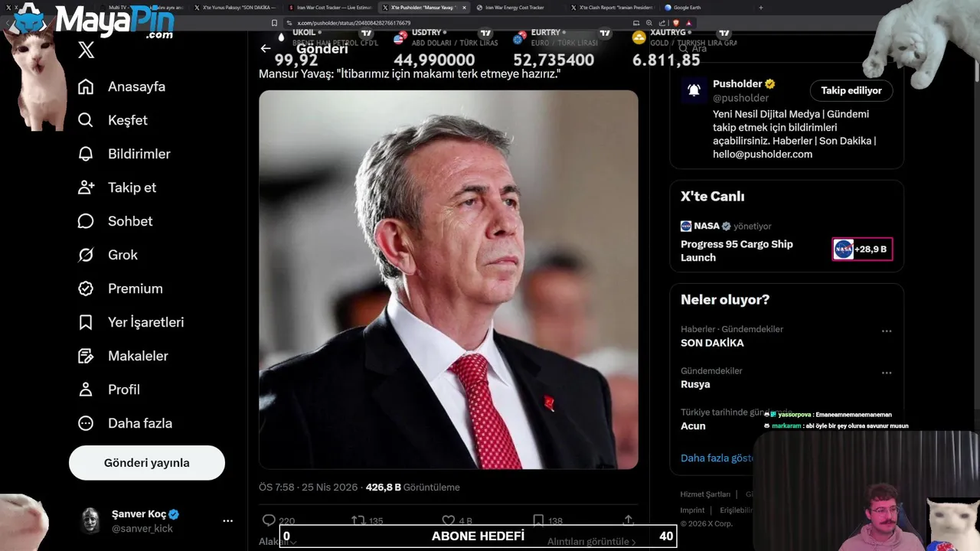980x551 pixels.
Task: Open Premium verified badge icon
Action: pos(86,289)
